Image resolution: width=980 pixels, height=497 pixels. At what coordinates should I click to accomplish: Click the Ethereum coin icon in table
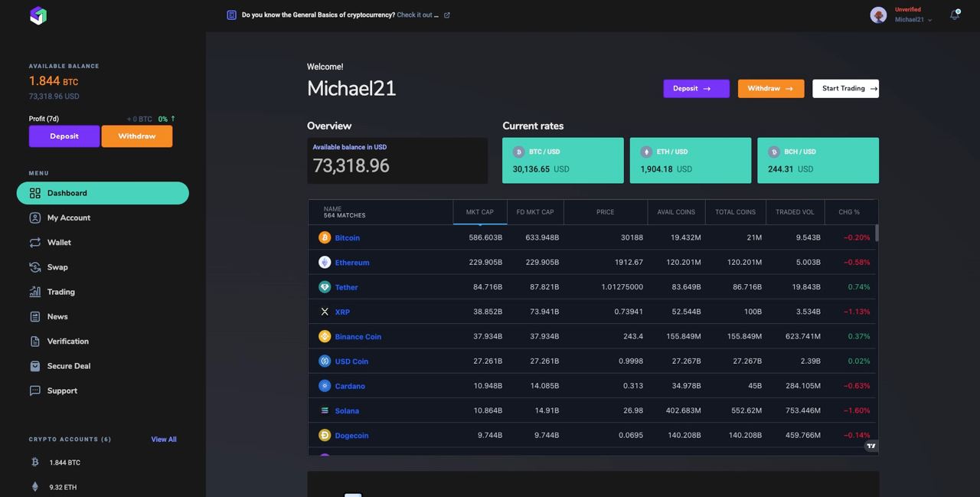(x=325, y=262)
